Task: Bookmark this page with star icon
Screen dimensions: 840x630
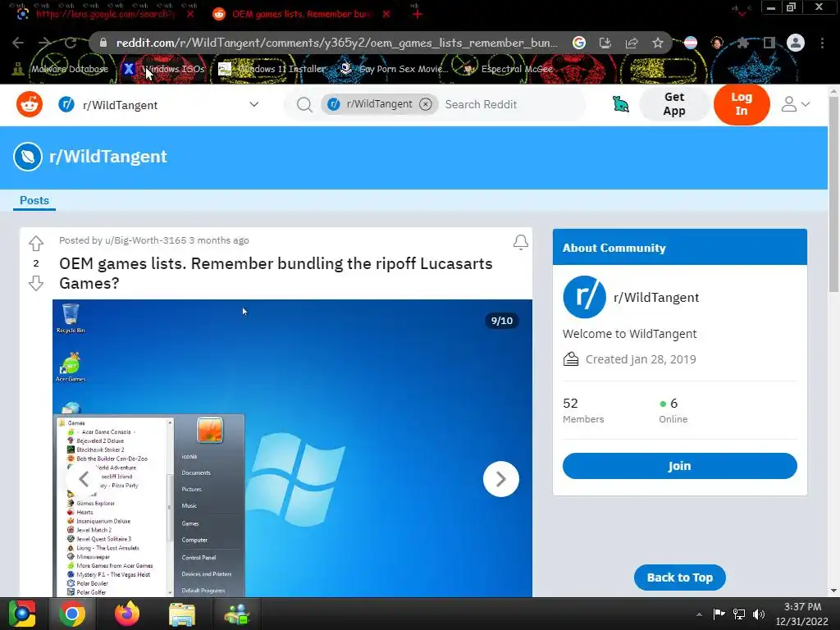Action: 658,43
